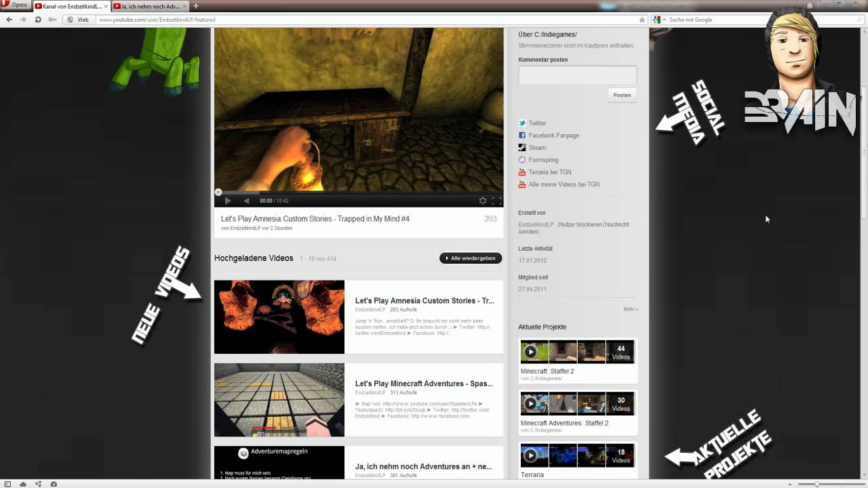This screenshot has height=488, width=868.
Task: Open 'Let's Play Minecraft Adventures - Spas...' list title
Action: tap(424, 384)
